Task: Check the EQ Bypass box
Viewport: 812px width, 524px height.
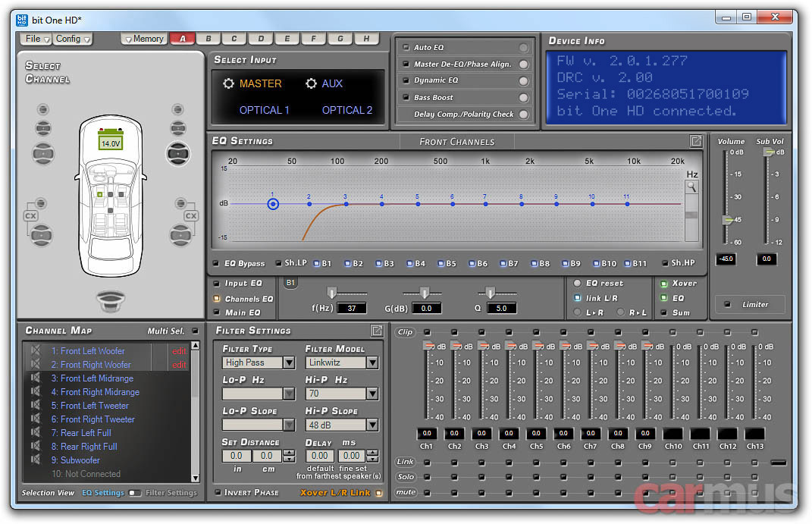Action: click(x=216, y=263)
